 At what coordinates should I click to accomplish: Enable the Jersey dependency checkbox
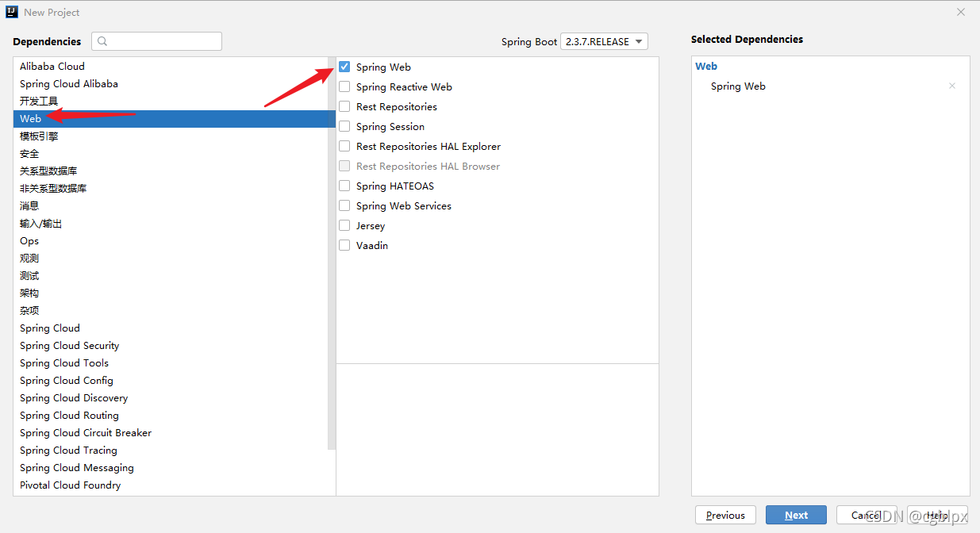(344, 225)
